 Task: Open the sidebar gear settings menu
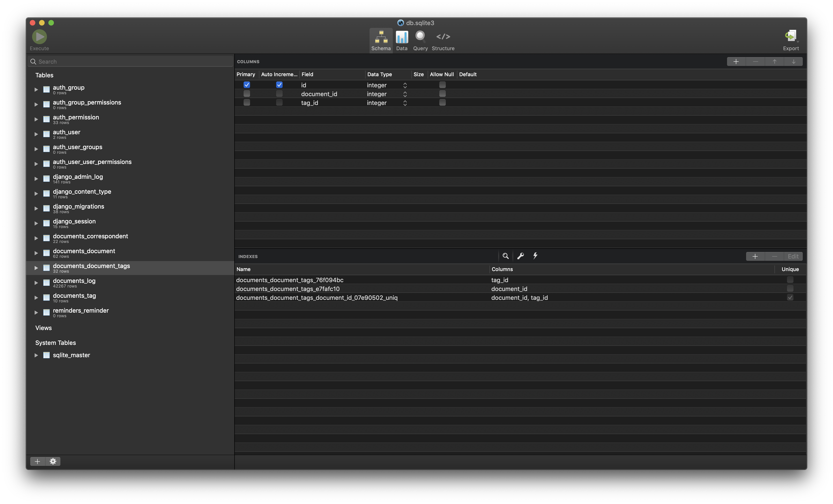click(x=53, y=461)
